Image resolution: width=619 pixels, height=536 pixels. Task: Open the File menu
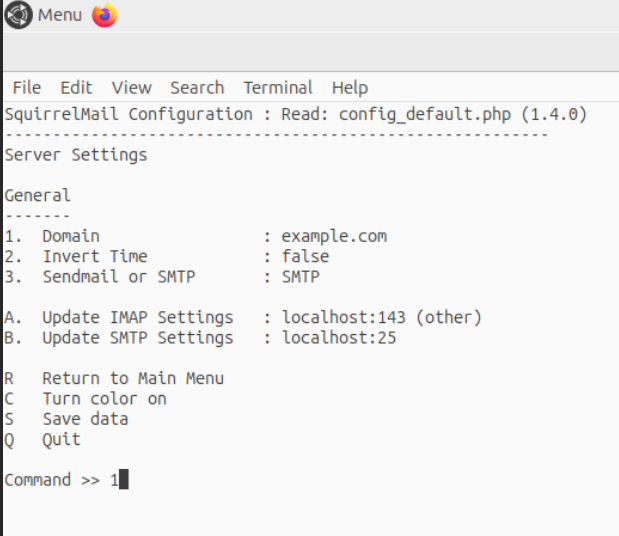pos(26,88)
